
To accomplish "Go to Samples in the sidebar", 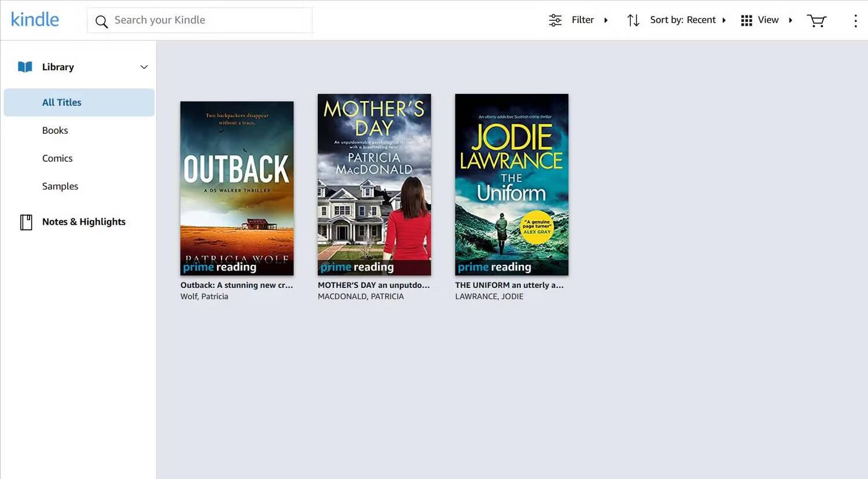I will pos(60,186).
